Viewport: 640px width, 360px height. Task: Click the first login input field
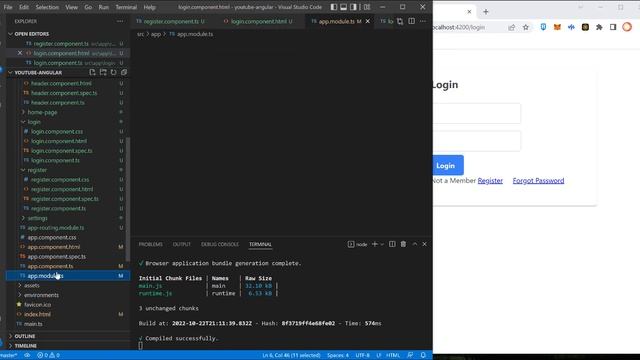pyautogui.click(x=477, y=113)
